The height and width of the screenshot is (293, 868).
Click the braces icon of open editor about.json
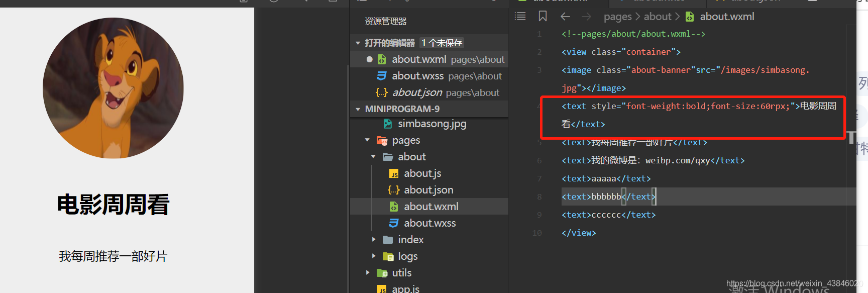point(382,92)
